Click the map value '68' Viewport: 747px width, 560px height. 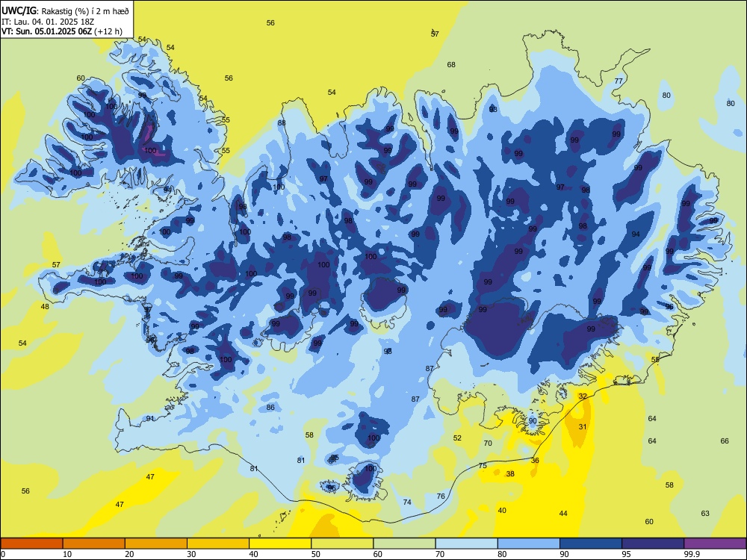[451, 65]
